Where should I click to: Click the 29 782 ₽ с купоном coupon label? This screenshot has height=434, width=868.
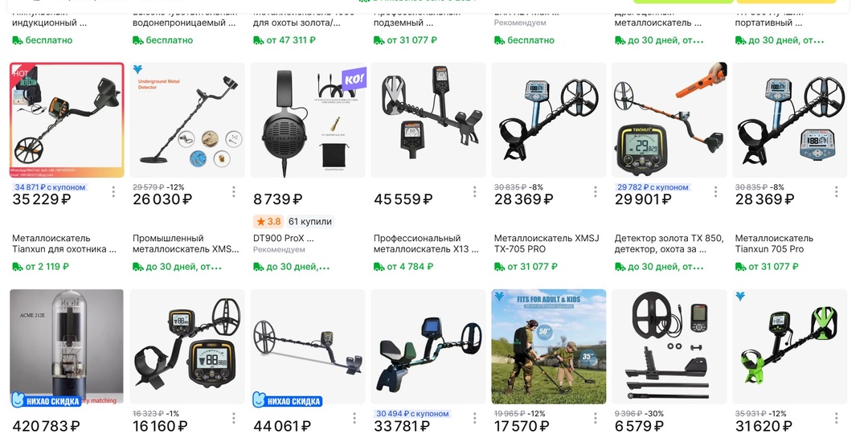[x=652, y=187]
